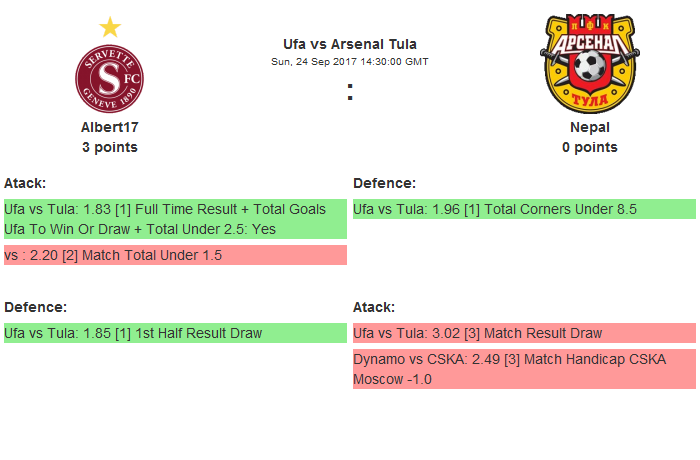Select the Match Total Under 1.5 bet

(x=175, y=255)
